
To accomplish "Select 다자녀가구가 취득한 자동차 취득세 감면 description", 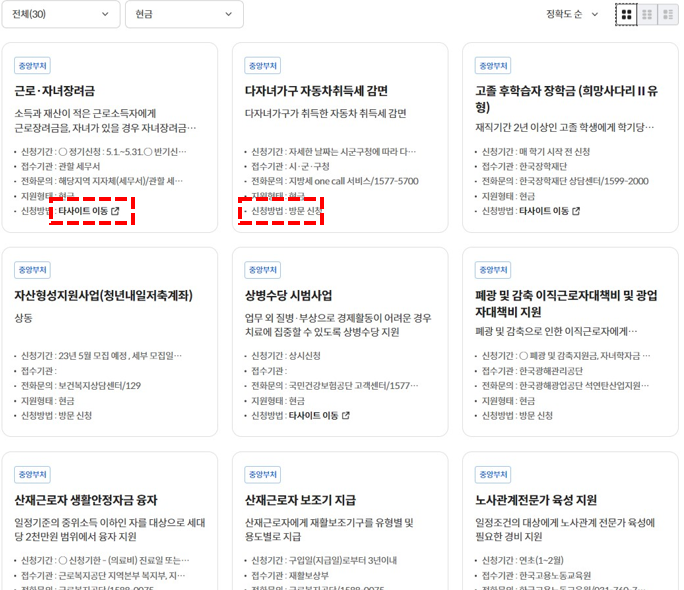I will pos(325,114).
